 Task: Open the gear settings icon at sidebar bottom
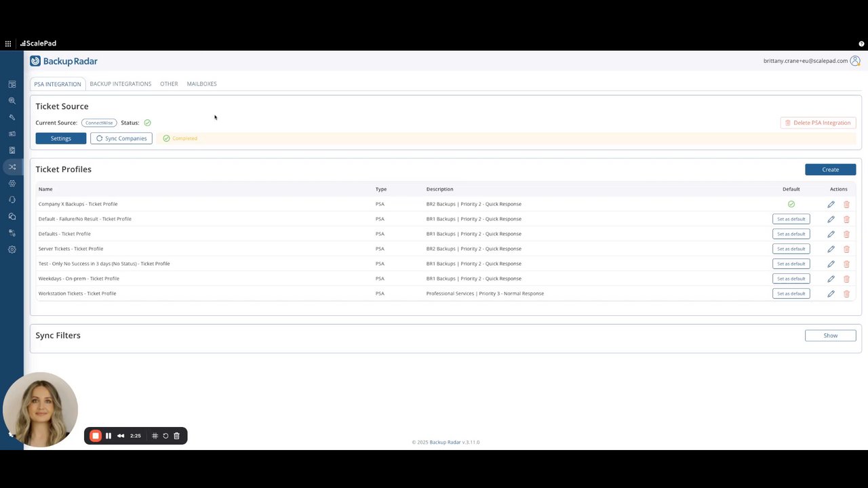coord(12,249)
